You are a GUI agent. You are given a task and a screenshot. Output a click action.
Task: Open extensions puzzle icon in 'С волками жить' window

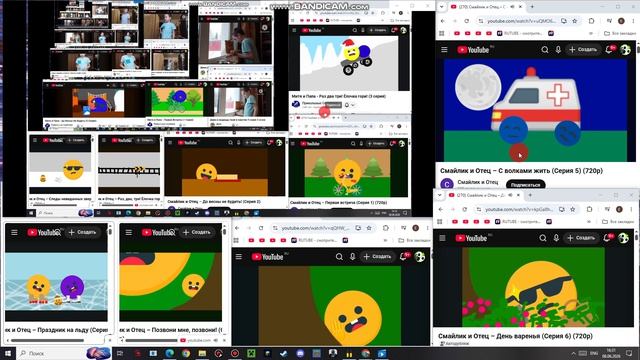coord(591,21)
